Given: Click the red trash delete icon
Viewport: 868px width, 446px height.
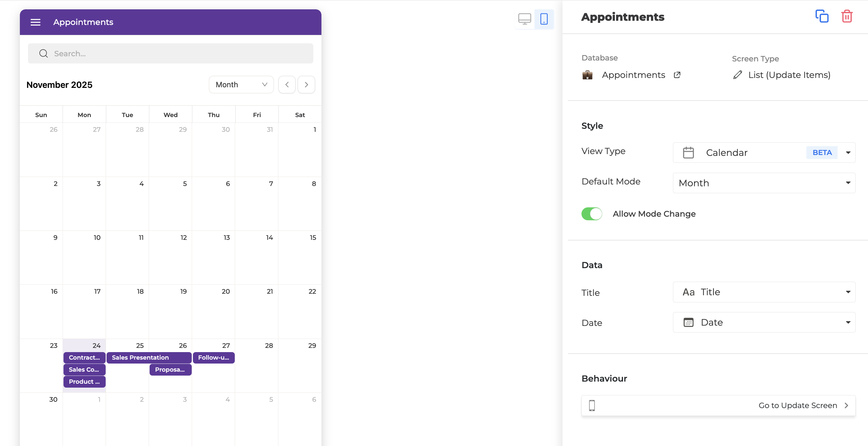Looking at the screenshot, I should click(847, 16).
